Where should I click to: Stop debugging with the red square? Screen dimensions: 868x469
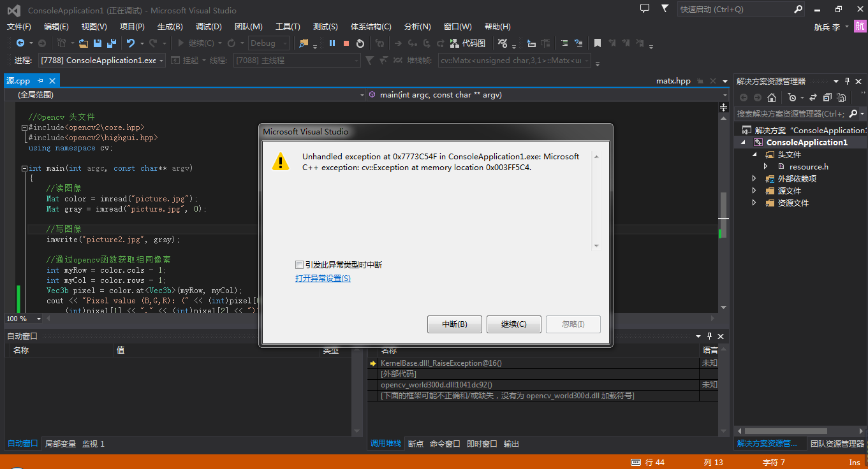tap(346, 43)
